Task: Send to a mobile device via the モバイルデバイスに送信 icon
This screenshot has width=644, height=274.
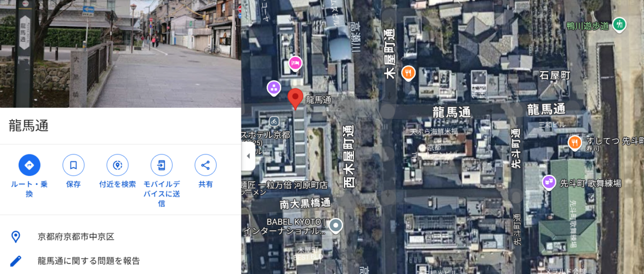Action: point(162,165)
